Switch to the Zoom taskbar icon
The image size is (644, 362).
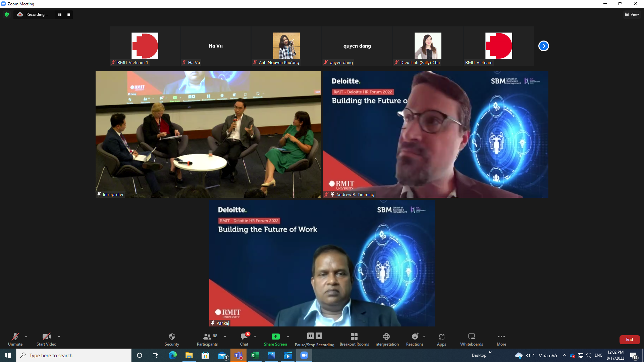point(304,355)
